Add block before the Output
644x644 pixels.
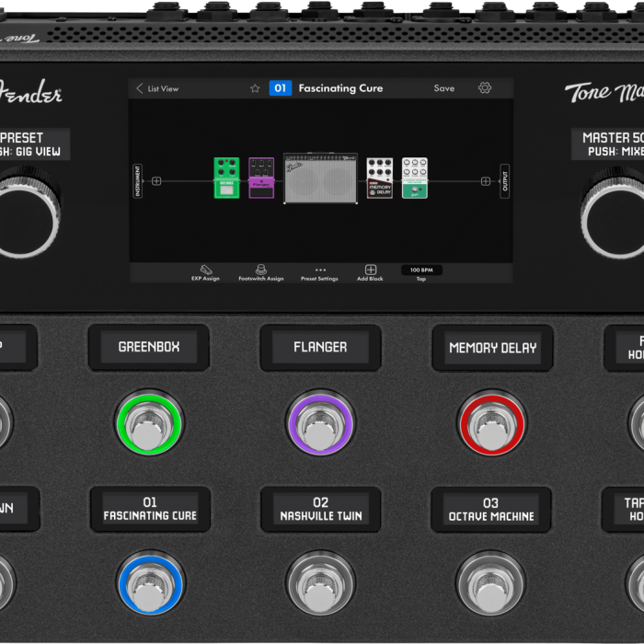(486, 181)
